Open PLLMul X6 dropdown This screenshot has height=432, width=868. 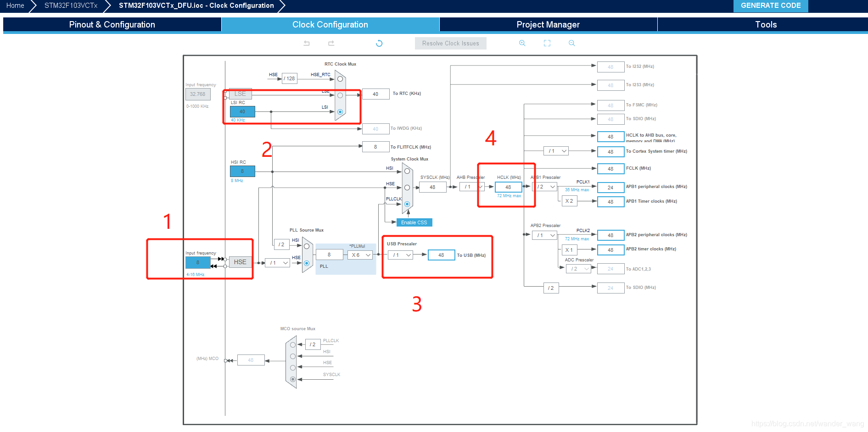click(360, 255)
